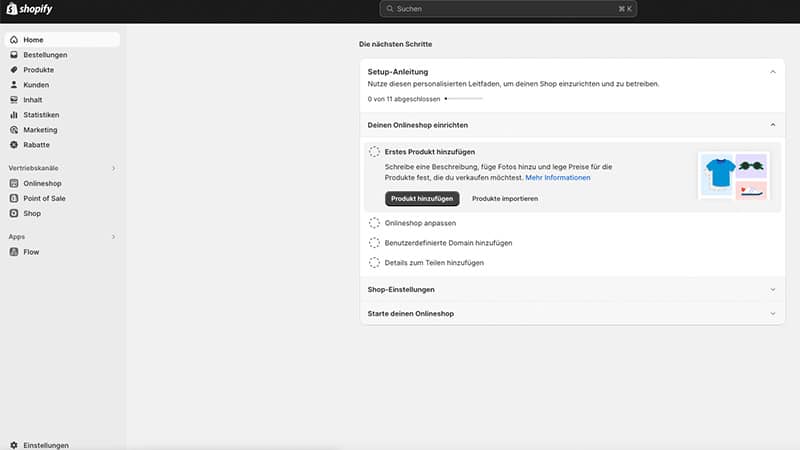Open Einstellungen gear icon
Screen dimensions: 800x450
pyautogui.click(x=14, y=445)
